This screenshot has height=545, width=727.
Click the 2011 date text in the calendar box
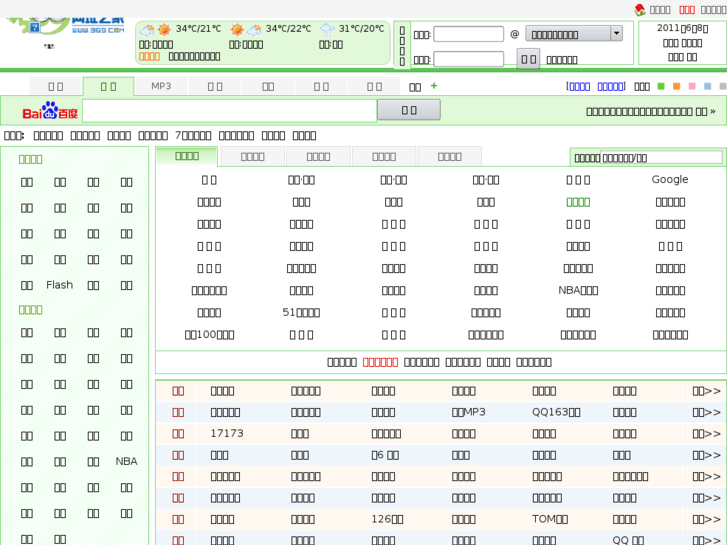click(682, 28)
